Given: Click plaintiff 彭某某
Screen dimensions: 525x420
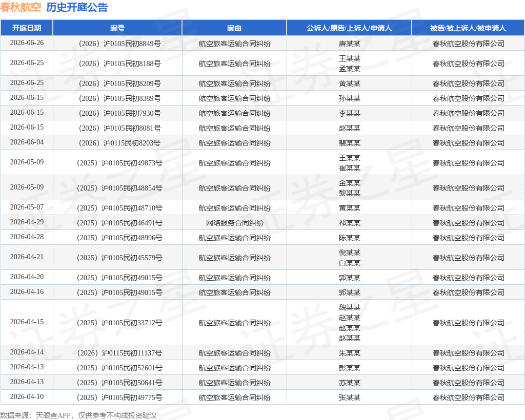Looking at the screenshot, I should 350,368.
